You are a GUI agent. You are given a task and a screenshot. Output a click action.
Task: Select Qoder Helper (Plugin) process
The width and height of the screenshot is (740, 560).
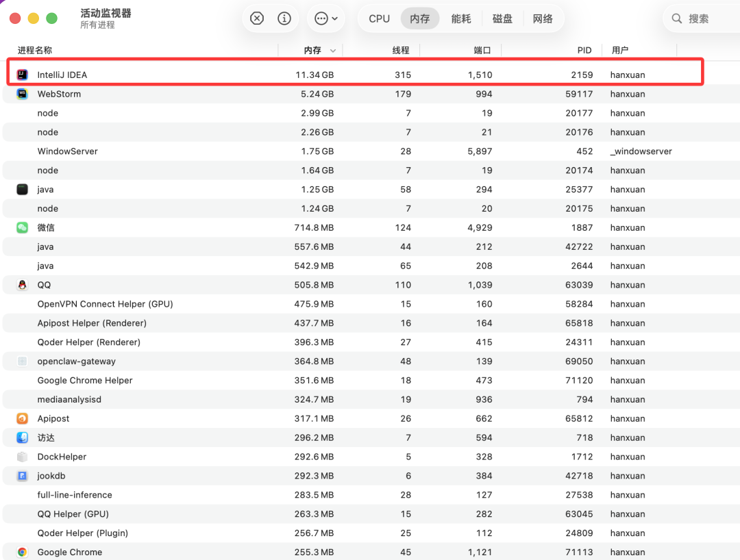pos(370,533)
